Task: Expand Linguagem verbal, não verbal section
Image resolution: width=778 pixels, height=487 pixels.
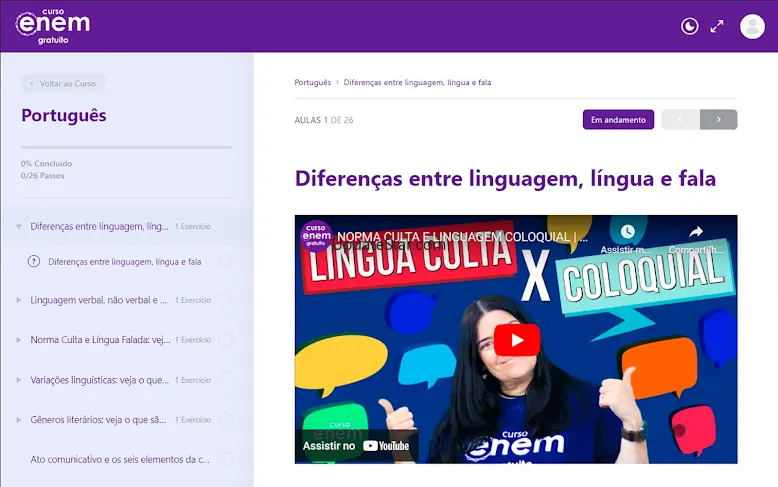Action: click(19, 300)
